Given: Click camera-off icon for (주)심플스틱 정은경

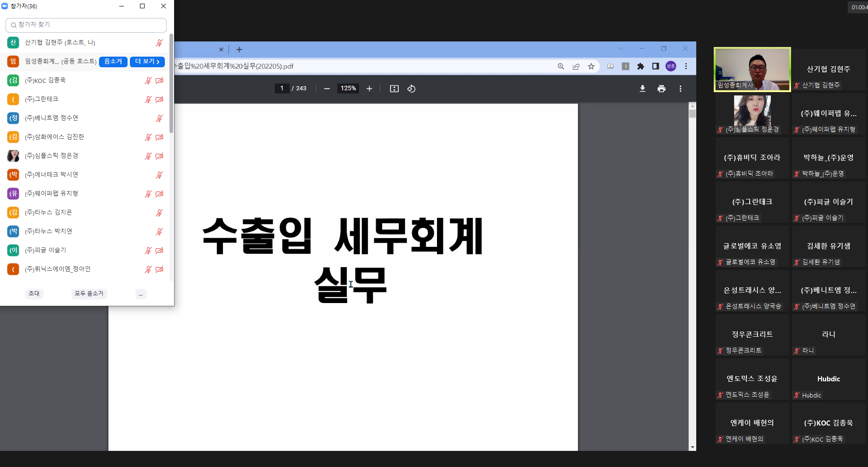Looking at the screenshot, I should [x=159, y=156].
